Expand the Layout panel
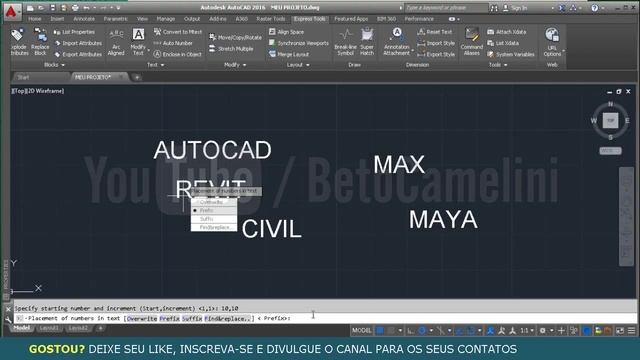640x360 pixels. [298, 65]
